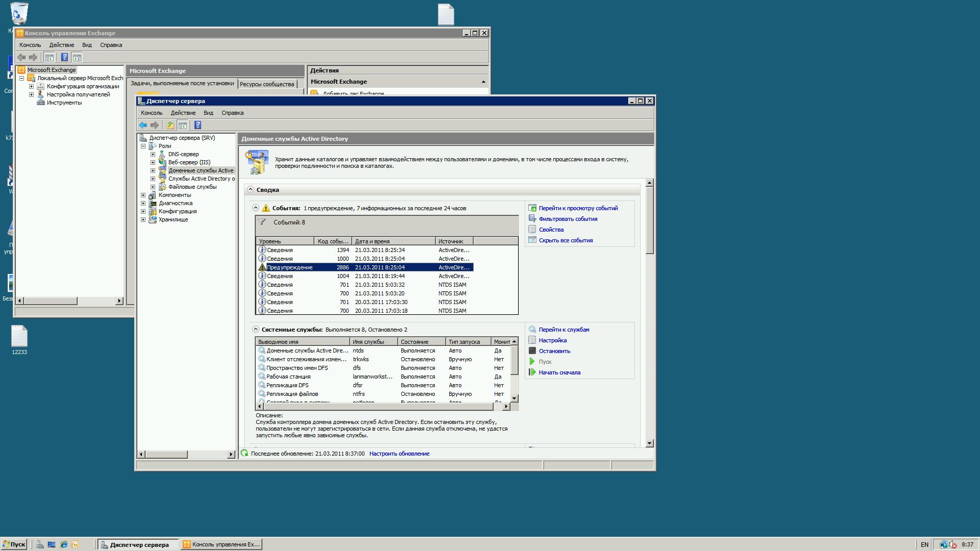Select desktop file 12233

(x=19, y=340)
